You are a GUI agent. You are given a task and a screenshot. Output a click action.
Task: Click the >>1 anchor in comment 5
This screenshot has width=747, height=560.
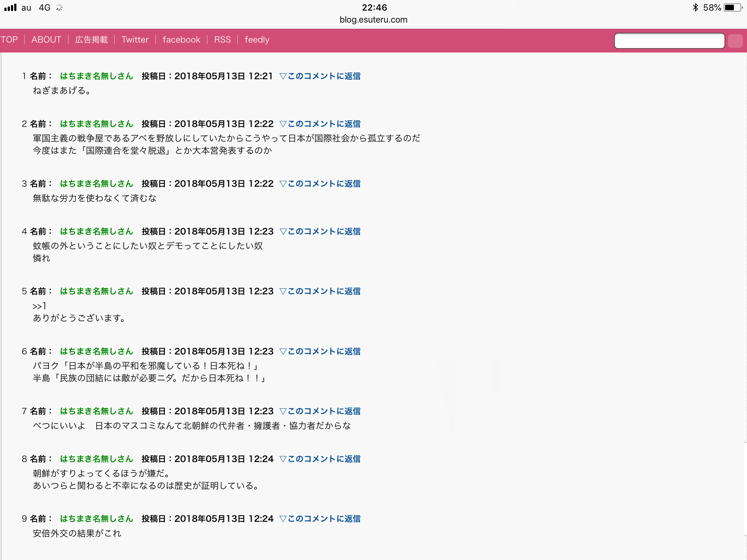[39, 306]
